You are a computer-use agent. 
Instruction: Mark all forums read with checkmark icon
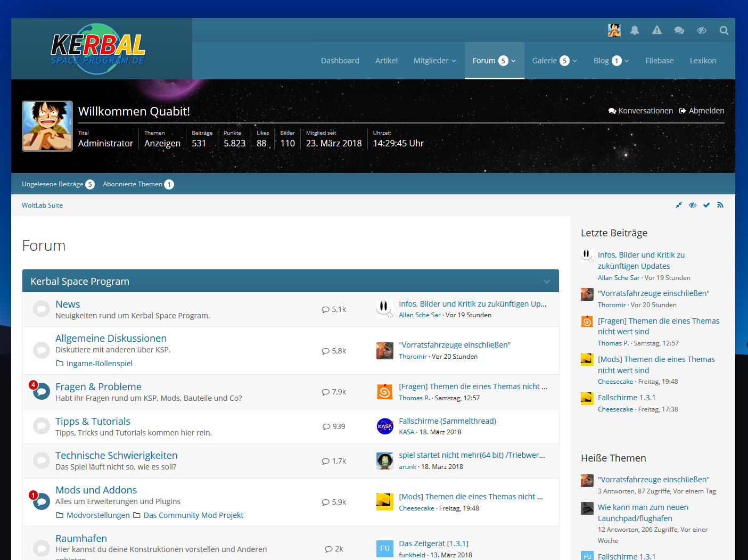[706, 205]
